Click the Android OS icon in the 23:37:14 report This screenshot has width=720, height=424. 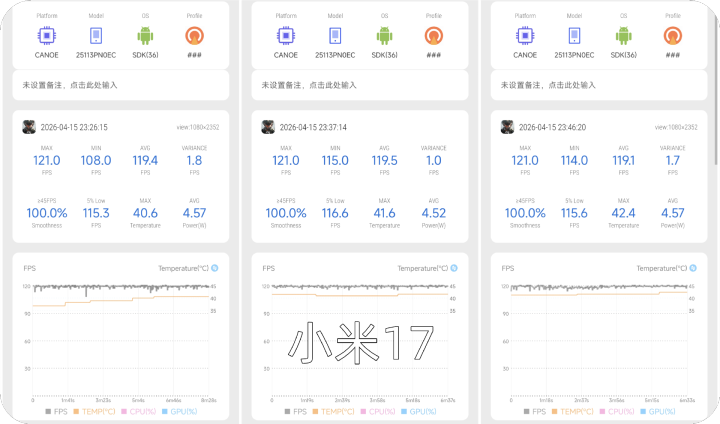click(384, 35)
